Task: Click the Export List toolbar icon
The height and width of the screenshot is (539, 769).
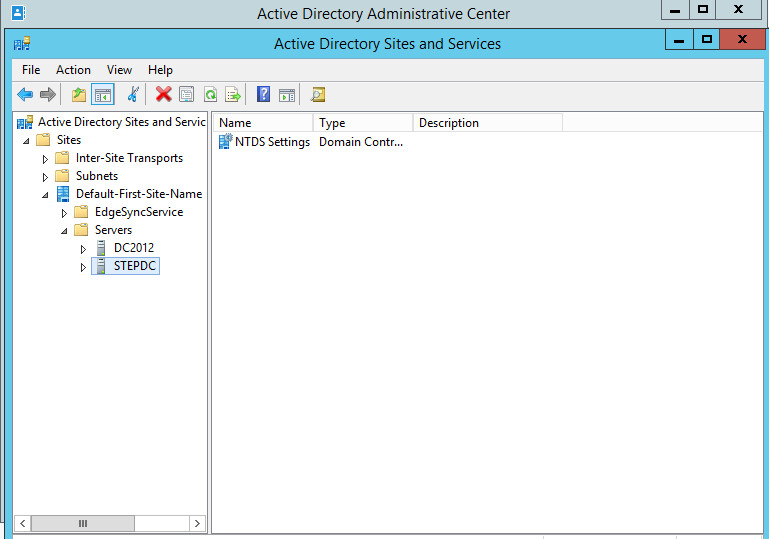Action: click(x=233, y=95)
